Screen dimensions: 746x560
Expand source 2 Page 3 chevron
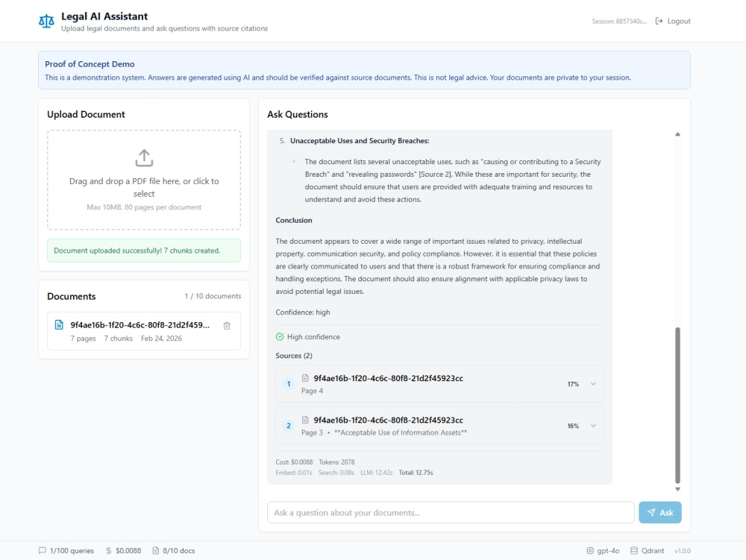[593, 426]
